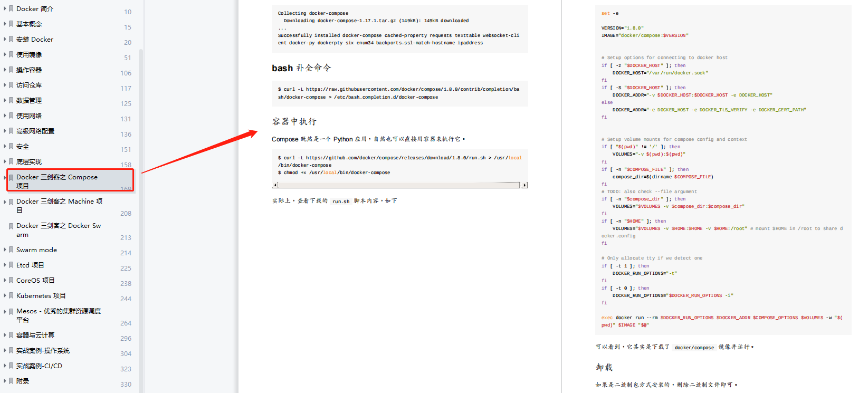Click the bookmark icon beside Swarm mode
This screenshot has height=393, width=868.
[x=11, y=250]
